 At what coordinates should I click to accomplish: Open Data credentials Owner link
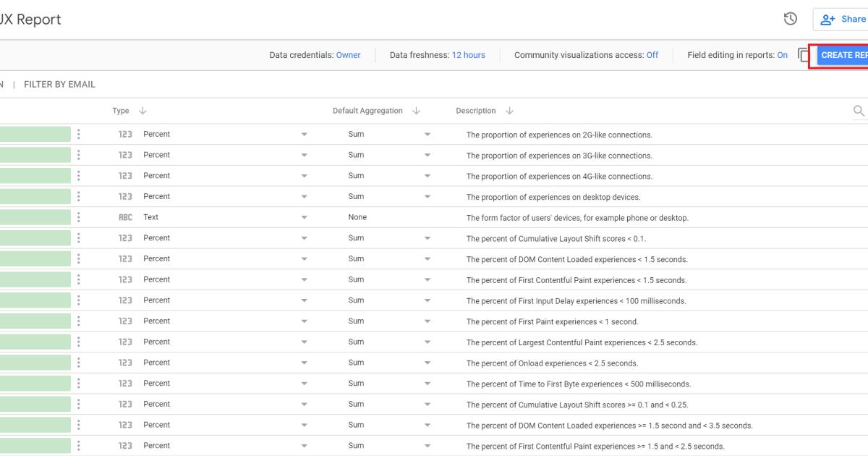point(348,55)
